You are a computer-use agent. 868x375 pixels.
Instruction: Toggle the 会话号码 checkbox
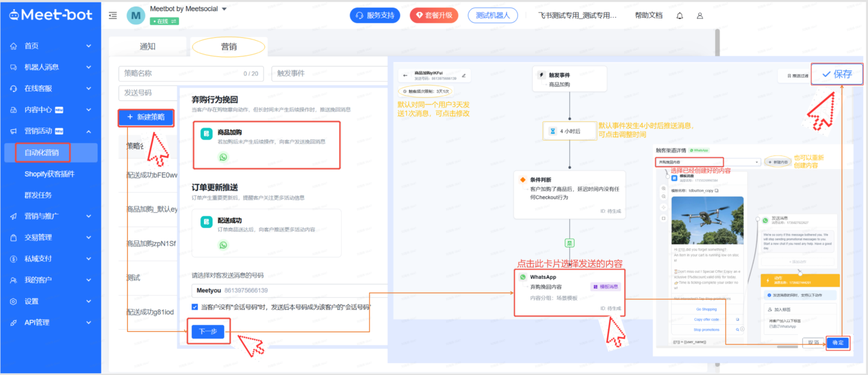point(195,307)
